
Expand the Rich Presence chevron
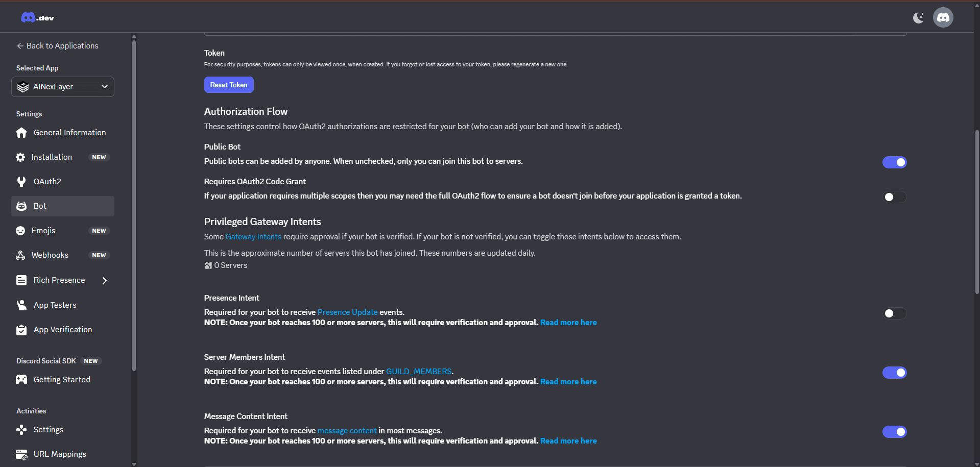(x=105, y=280)
